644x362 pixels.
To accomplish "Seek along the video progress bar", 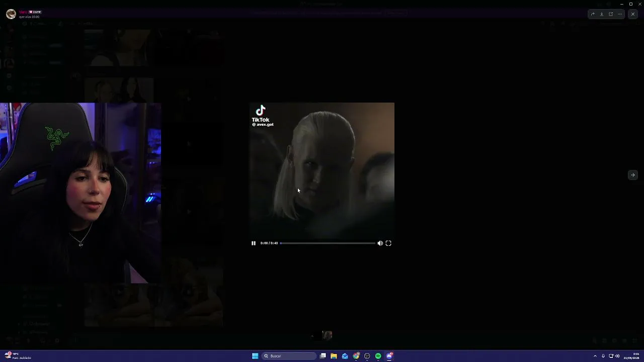I will coord(328,243).
